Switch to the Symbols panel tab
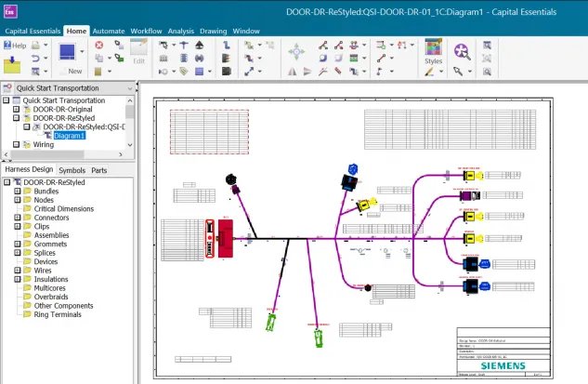This screenshot has width=588, height=384. click(x=72, y=170)
